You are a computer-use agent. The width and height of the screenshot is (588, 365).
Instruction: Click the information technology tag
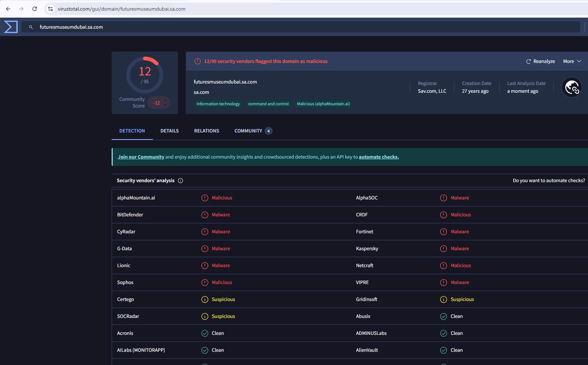tap(218, 104)
